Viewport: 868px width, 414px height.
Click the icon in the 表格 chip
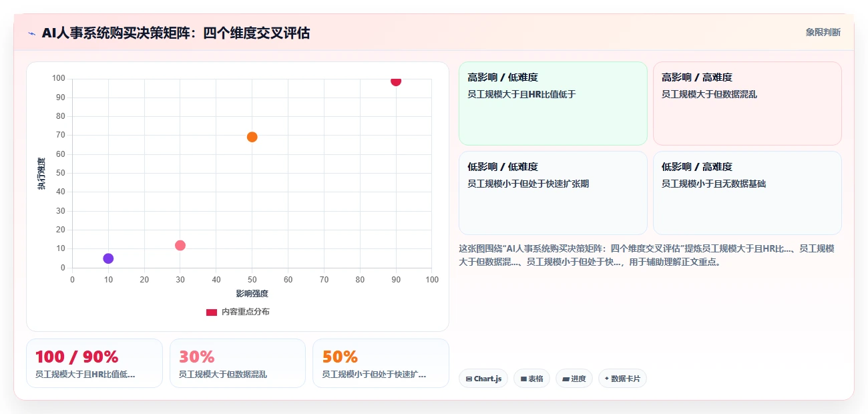tap(523, 379)
